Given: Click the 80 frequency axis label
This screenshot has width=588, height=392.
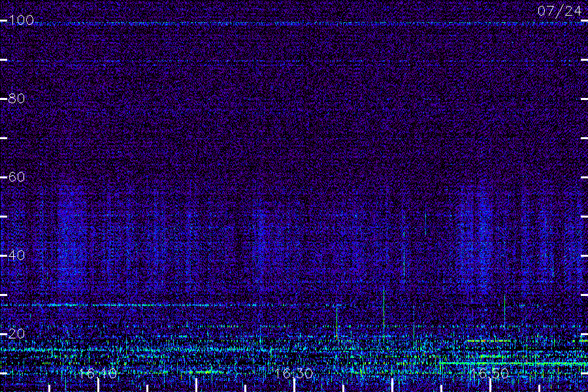Looking at the screenshot, I should [16, 99].
